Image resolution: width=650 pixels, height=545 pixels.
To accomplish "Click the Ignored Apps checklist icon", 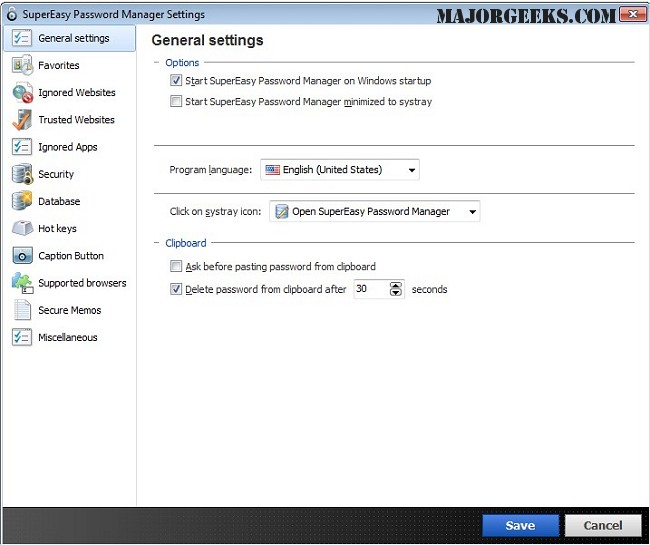I will [22, 147].
